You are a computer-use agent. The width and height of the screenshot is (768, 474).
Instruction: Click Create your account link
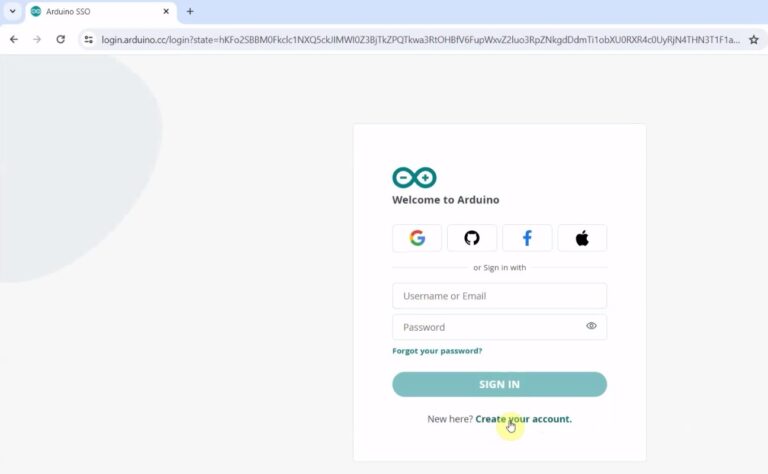[x=523, y=419]
